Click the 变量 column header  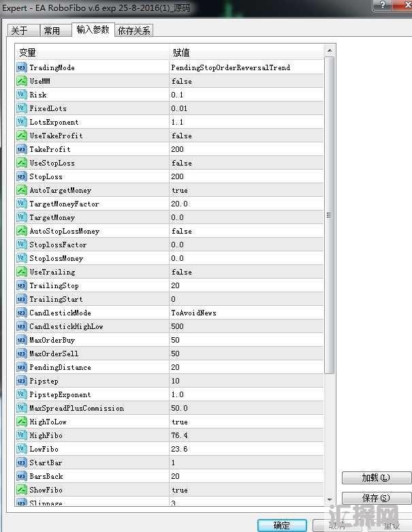click(x=92, y=52)
